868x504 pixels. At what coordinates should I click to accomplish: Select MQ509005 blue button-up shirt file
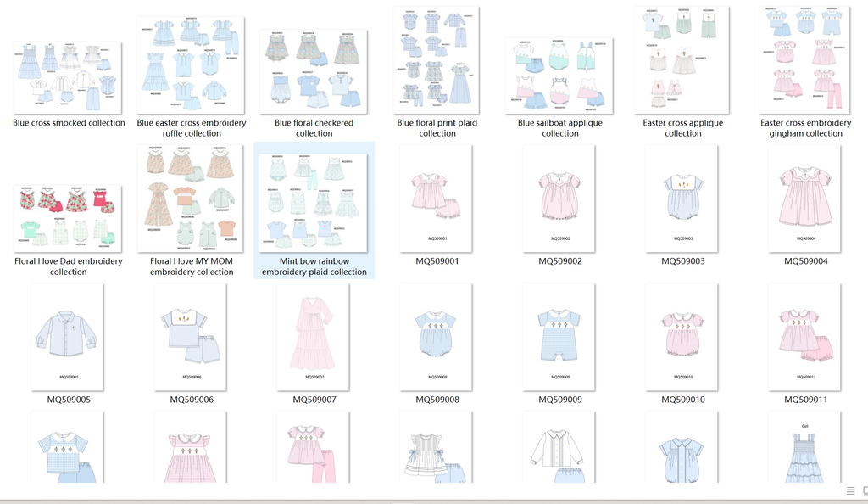[68, 336]
